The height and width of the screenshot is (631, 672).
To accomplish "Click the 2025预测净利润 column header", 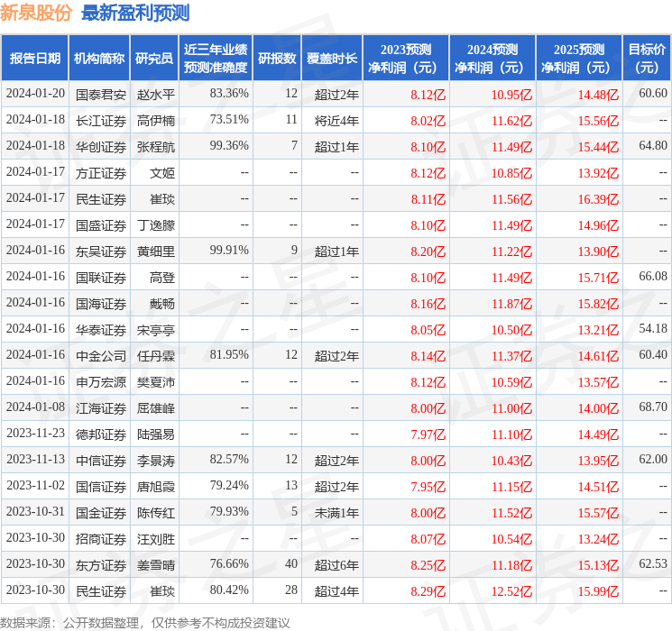I will (579, 59).
